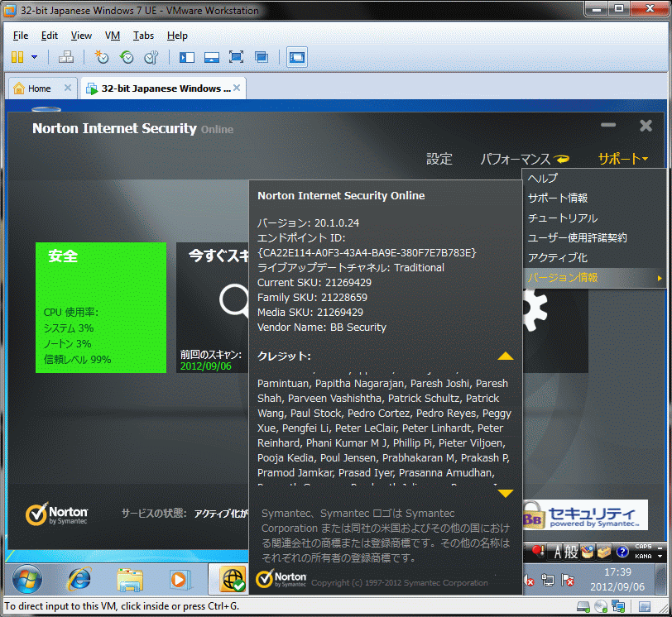Click the Send Ctrl+Alt+Del toolbar icon
The image size is (672, 617).
click(x=66, y=57)
